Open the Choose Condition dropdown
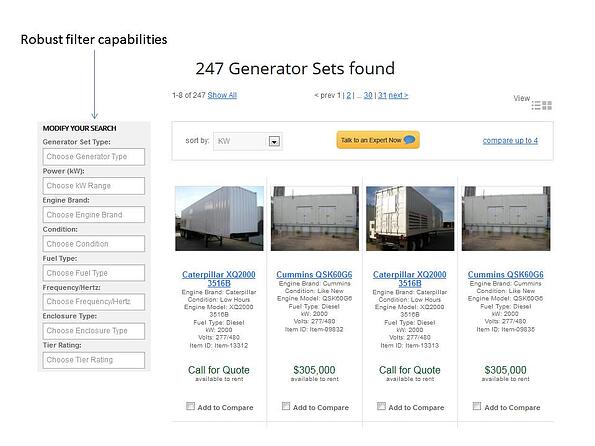 coord(94,244)
